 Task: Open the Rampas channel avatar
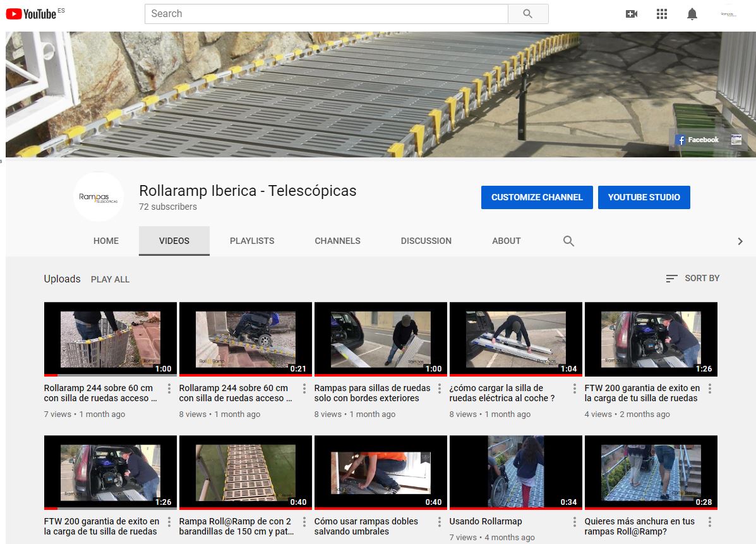[99, 196]
